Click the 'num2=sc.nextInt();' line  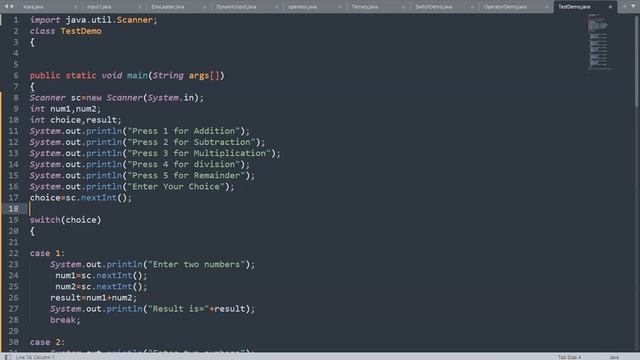coord(101,287)
